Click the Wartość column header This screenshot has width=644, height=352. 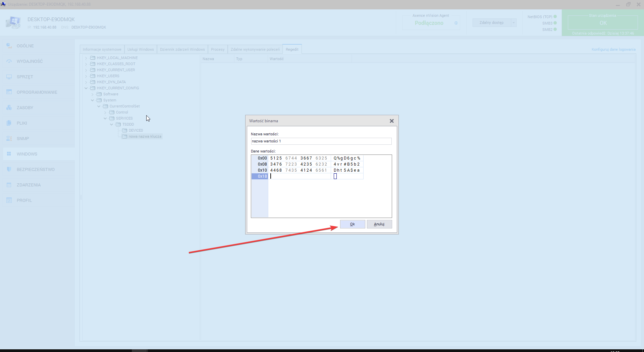click(277, 59)
